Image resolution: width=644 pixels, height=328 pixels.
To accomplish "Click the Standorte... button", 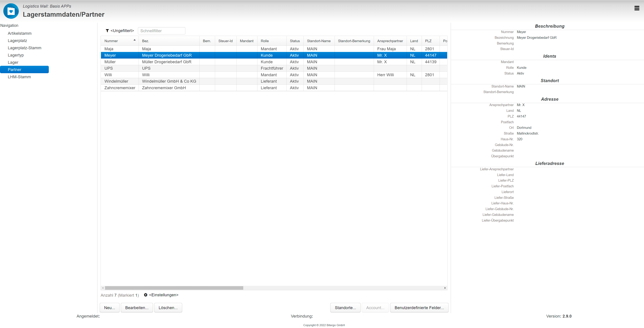I will point(345,308).
